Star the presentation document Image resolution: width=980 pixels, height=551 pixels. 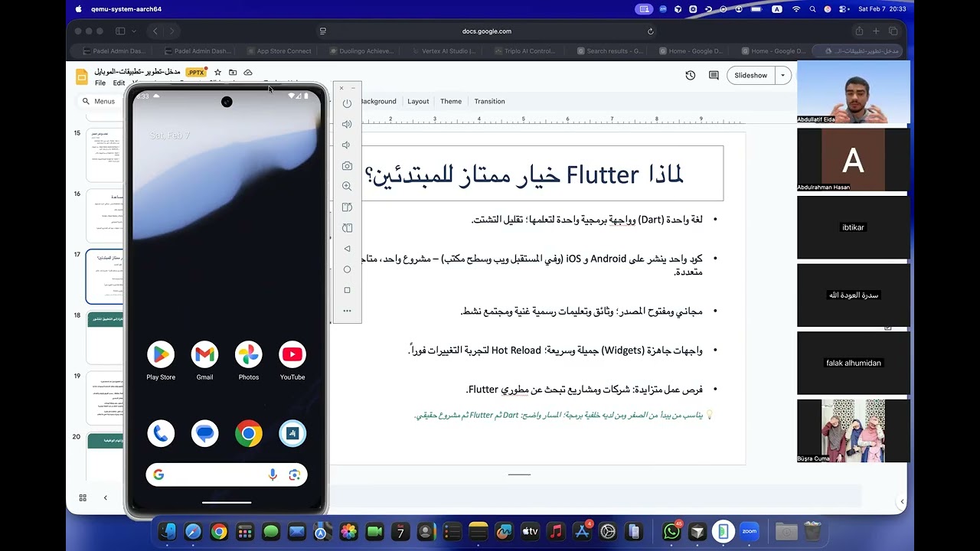tap(218, 72)
